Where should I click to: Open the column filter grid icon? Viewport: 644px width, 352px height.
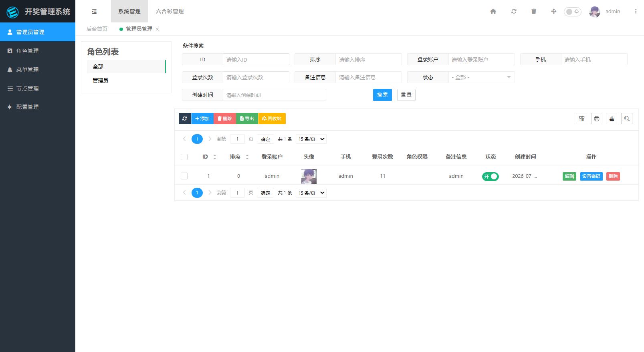coord(581,119)
